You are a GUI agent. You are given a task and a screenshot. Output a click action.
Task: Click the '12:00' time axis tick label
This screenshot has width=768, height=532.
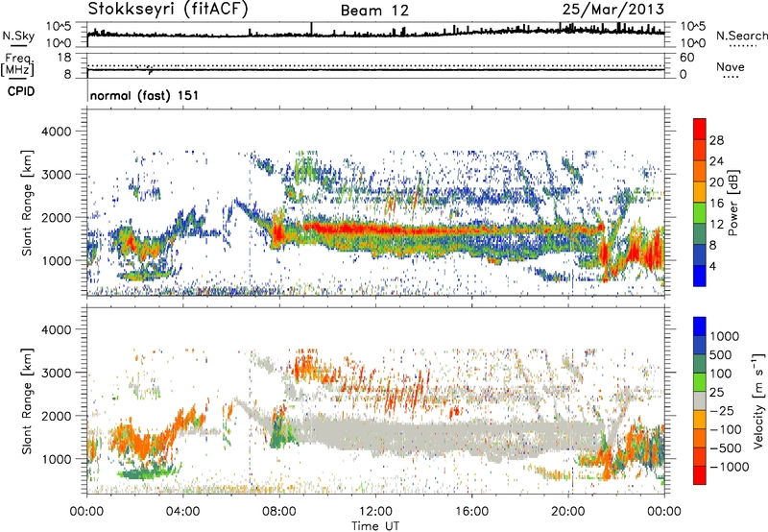point(375,512)
